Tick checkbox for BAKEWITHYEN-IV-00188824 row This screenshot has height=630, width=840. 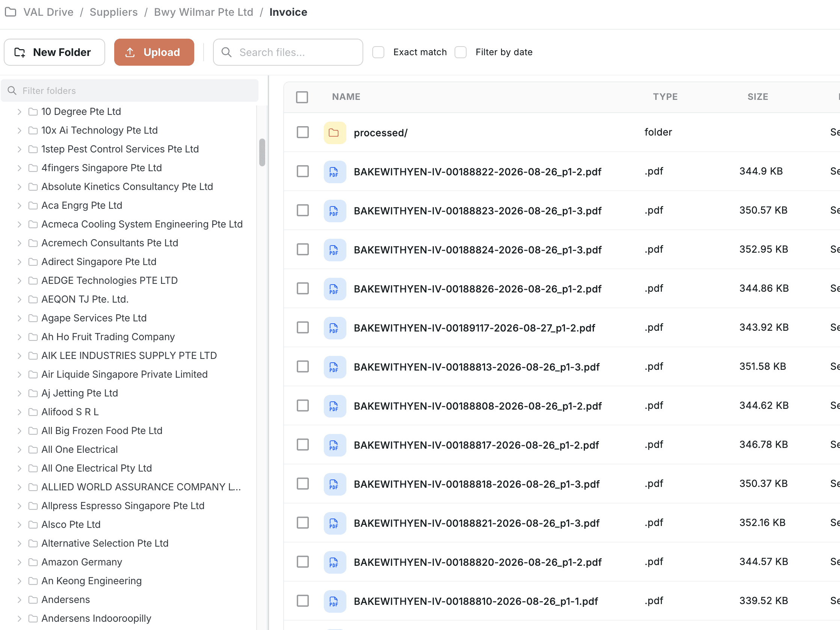click(x=302, y=250)
